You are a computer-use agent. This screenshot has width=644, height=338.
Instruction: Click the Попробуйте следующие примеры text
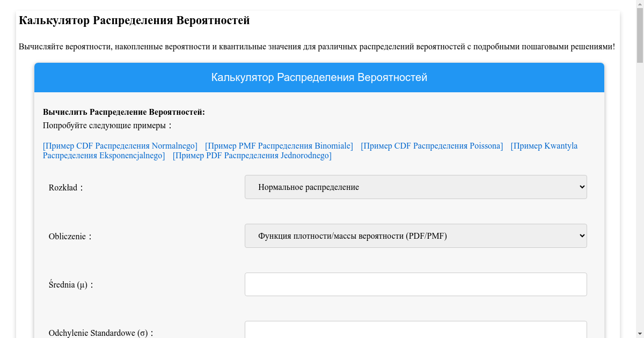tap(107, 126)
